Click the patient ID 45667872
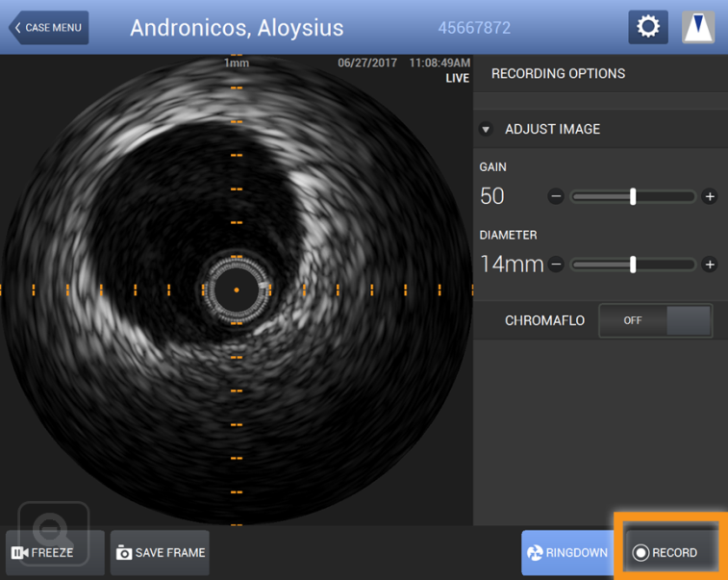 [x=474, y=28]
